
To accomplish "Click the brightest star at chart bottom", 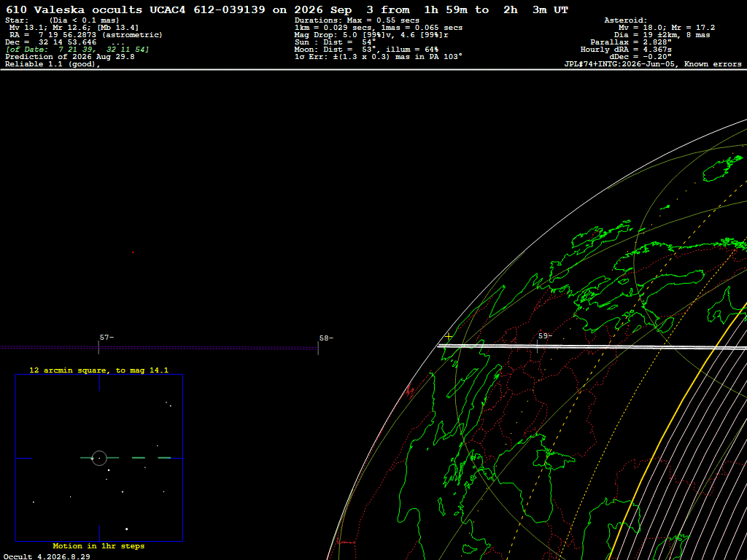I will tap(127, 529).
